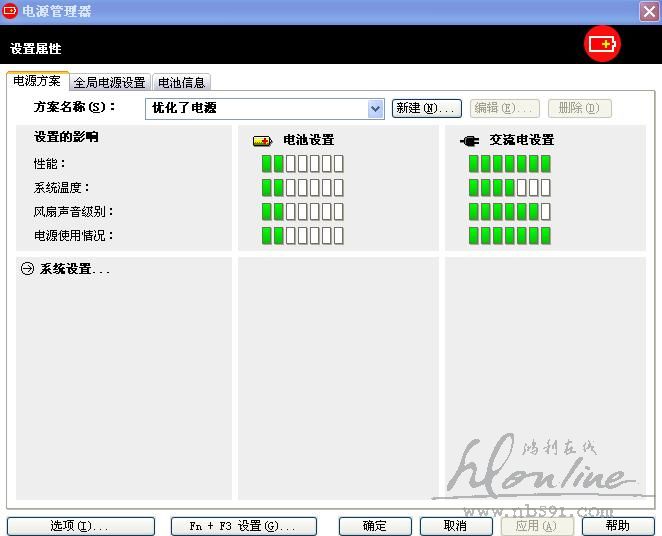Click the AC plug icon beside 交流电设置
The width and height of the screenshot is (662, 536).
click(x=470, y=141)
